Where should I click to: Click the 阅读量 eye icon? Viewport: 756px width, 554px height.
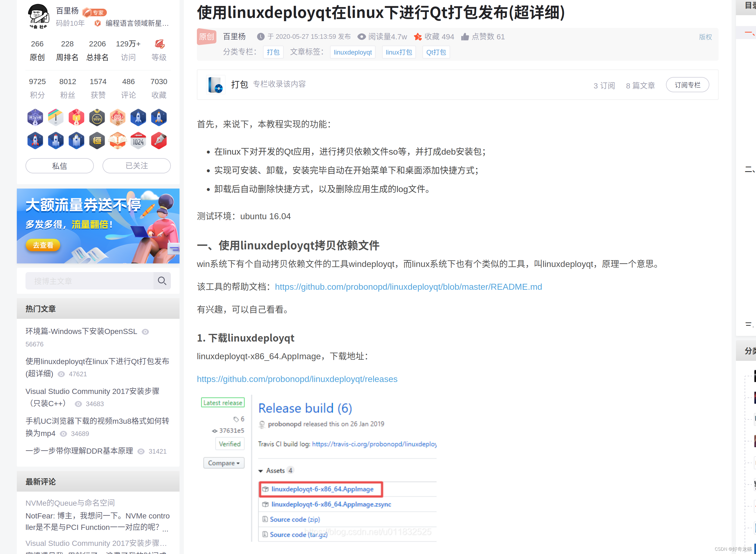pos(361,37)
